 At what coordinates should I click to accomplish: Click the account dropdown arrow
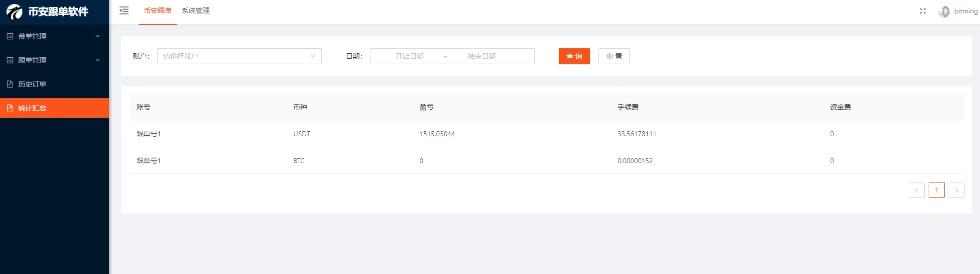(x=313, y=56)
